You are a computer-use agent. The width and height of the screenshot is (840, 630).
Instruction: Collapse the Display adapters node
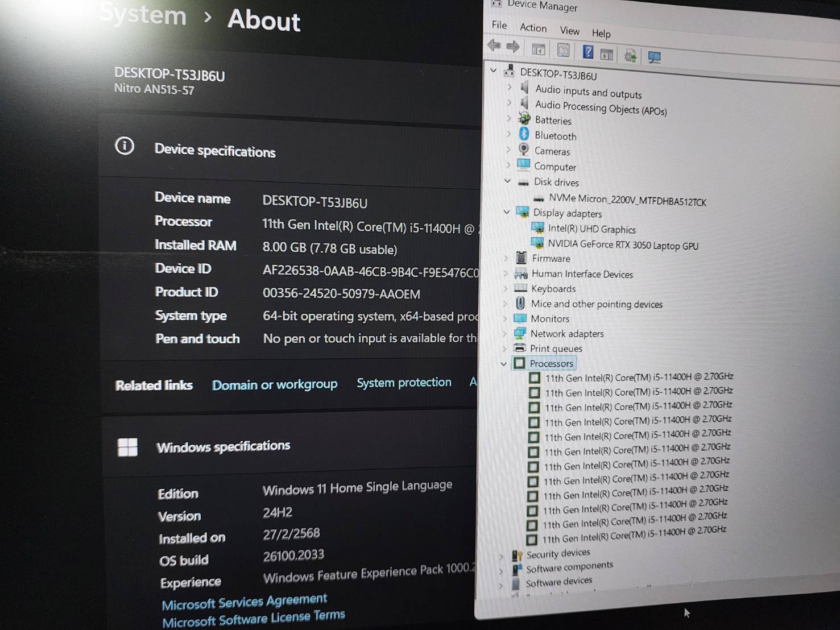507,212
